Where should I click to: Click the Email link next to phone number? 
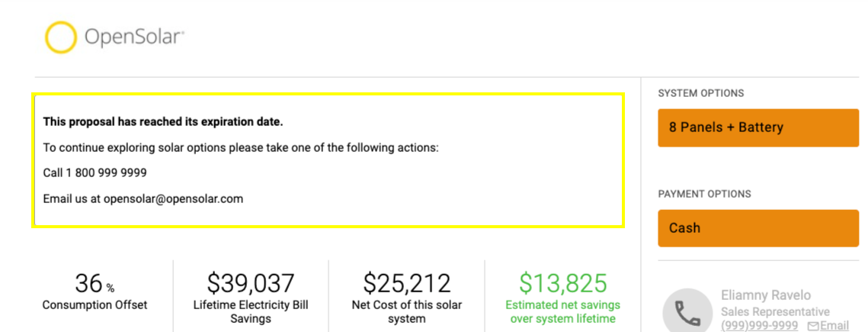834,325
